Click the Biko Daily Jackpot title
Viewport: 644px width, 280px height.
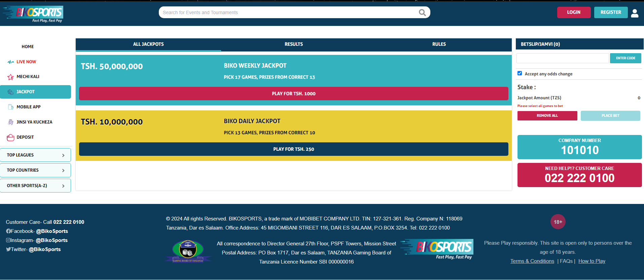coord(252,121)
